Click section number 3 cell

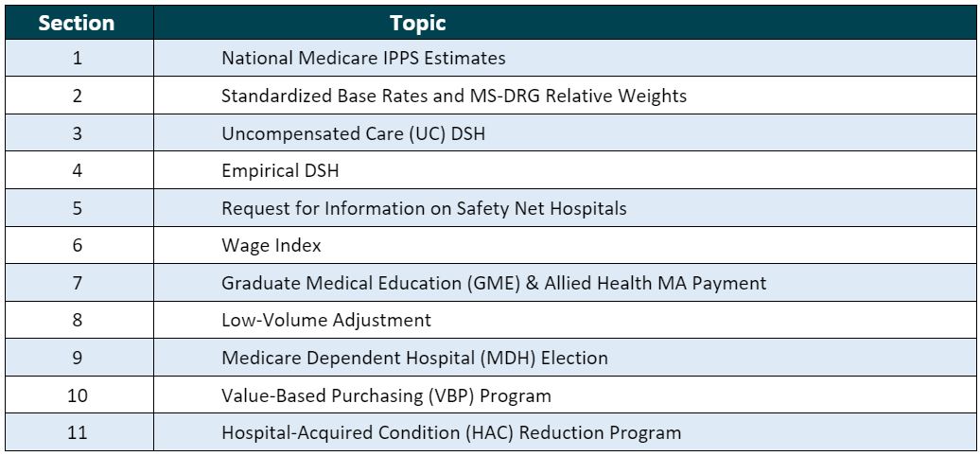[x=77, y=133]
